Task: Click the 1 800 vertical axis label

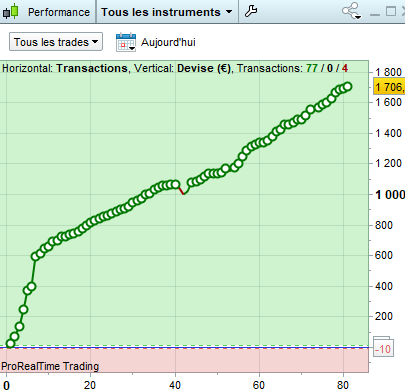Action: (x=389, y=72)
